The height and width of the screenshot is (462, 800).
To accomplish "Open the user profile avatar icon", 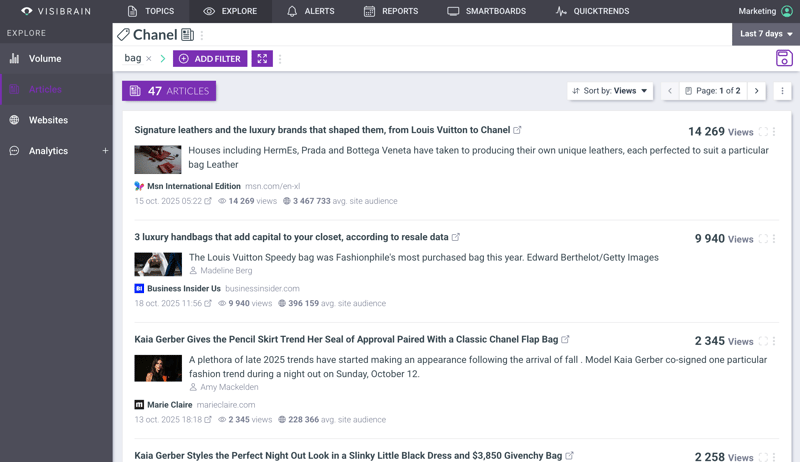I will (x=787, y=11).
